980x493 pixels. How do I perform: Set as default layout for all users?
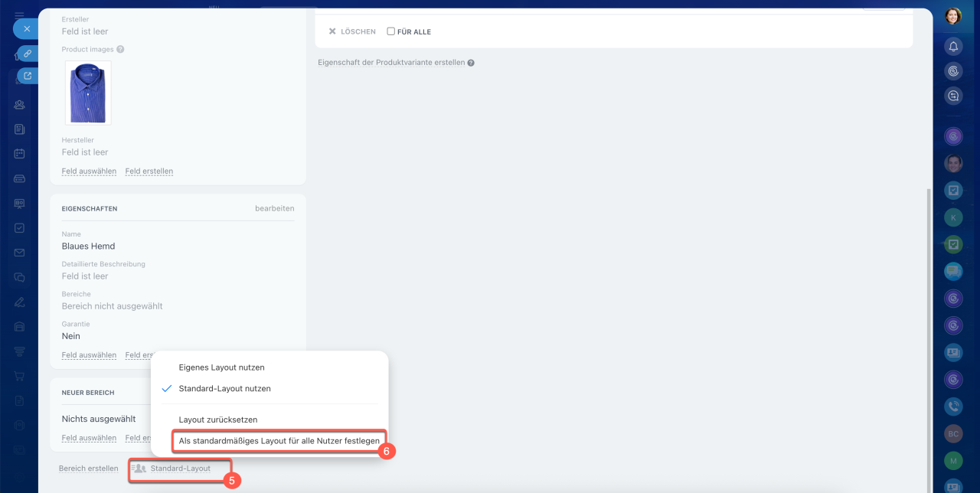coord(279,441)
